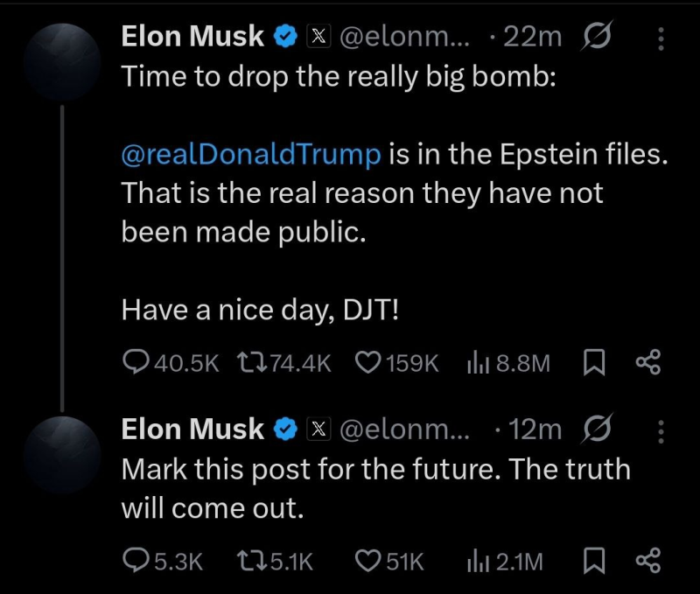Open the X affiliation badge on second post

tap(318, 429)
